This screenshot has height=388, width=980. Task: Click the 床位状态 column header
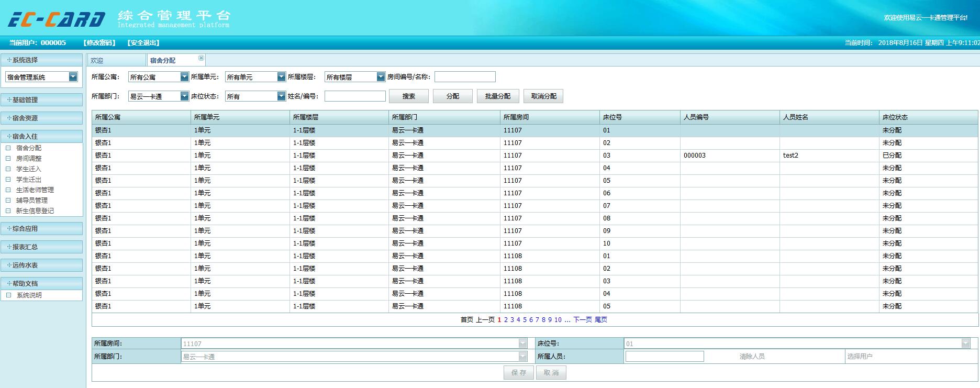(929, 117)
